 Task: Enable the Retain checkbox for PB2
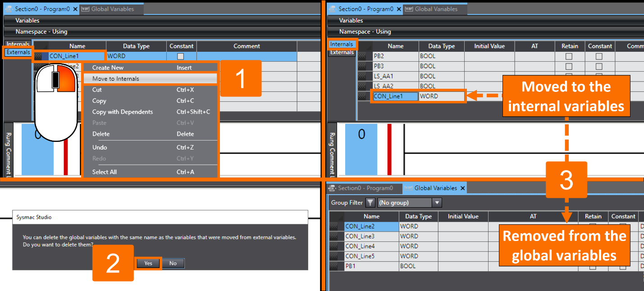[569, 56]
